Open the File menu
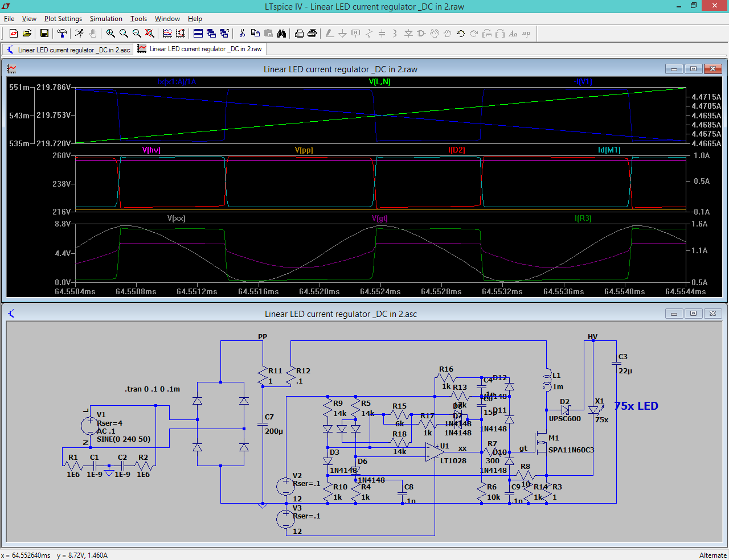The image size is (729, 560). tap(9, 19)
